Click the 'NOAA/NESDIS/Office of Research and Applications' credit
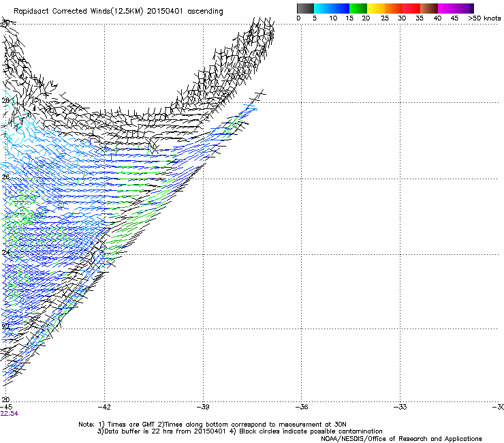 tap(401, 439)
